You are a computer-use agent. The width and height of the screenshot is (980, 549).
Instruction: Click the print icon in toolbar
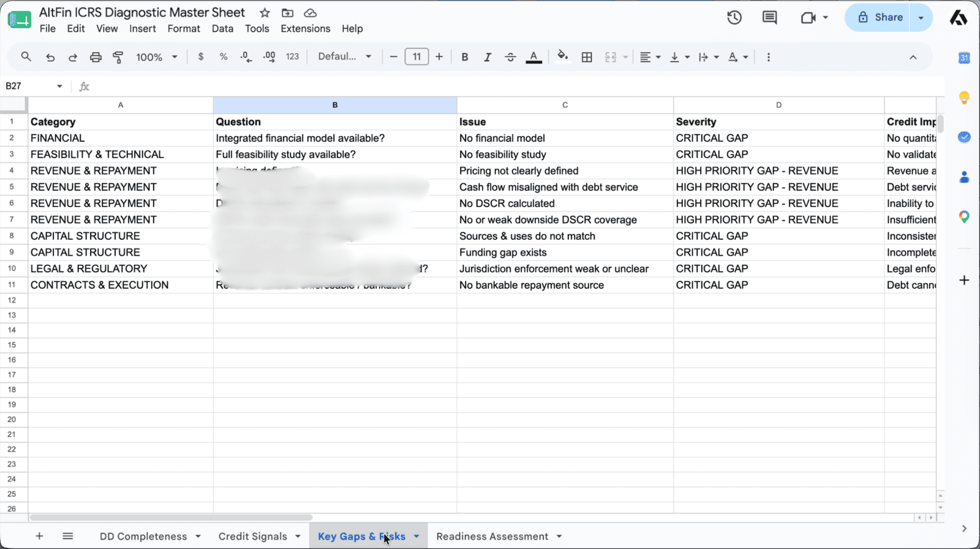point(96,57)
